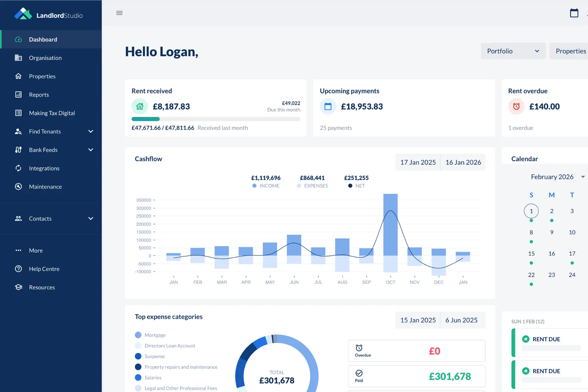Toggle Property repairs and maintenance category
The width and height of the screenshot is (588, 392).
tap(176, 367)
